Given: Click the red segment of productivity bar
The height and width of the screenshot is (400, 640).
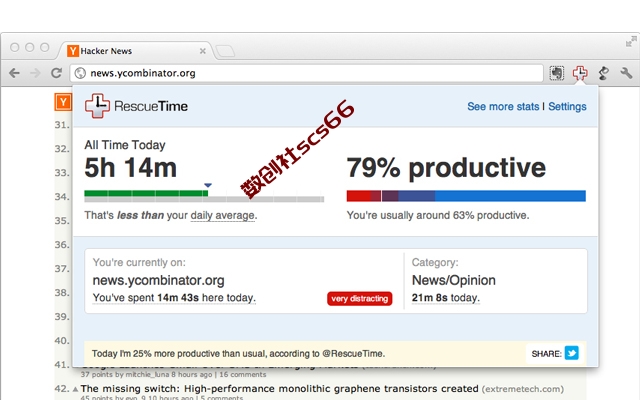Looking at the screenshot, I should (x=359, y=196).
